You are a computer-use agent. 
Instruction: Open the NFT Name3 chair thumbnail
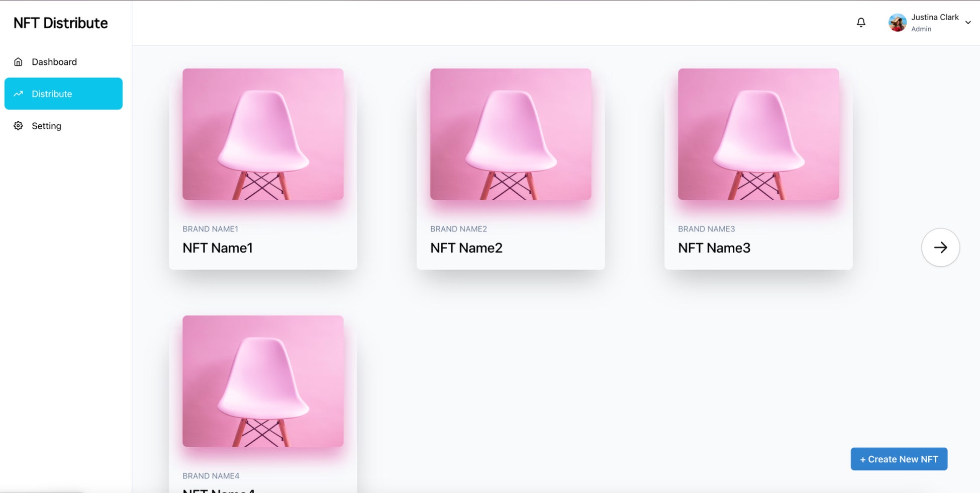758,134
